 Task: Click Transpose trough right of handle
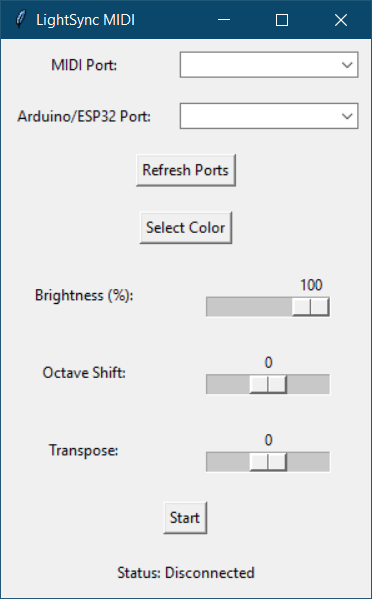click(308, 462)
